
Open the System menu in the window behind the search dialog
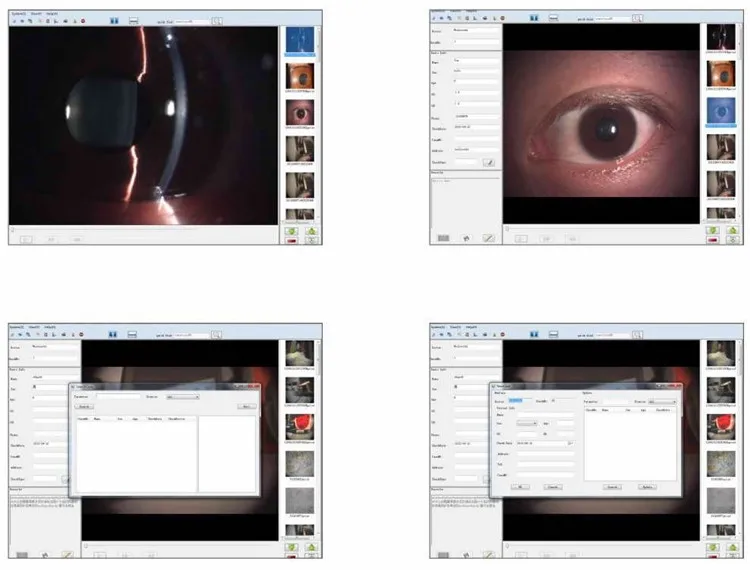pyautogui.click(x=17, y=328)
